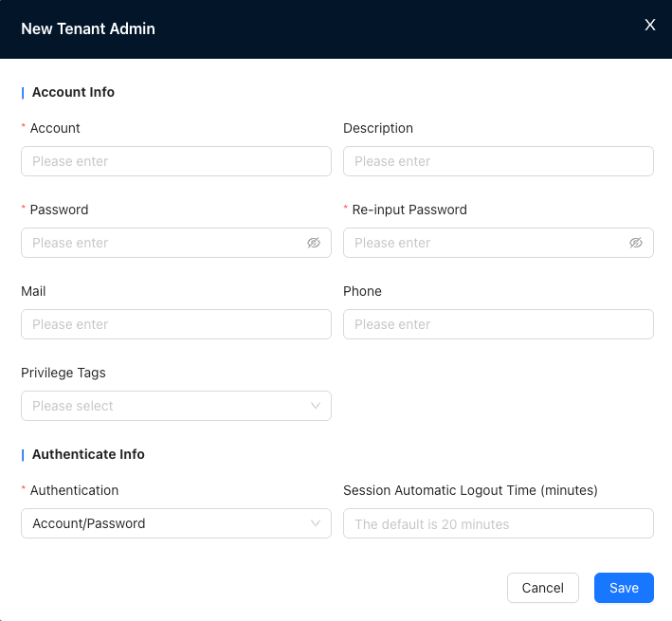The height and width of the screenshot is (621, 672).
Task: Click into the Password field
Action: [176, 243]
